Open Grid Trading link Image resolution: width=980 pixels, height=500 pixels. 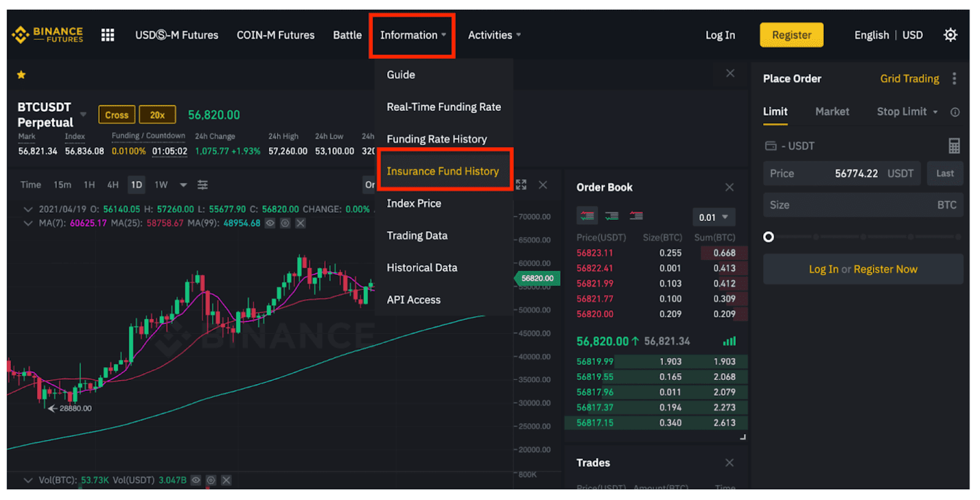pos(910,78)
